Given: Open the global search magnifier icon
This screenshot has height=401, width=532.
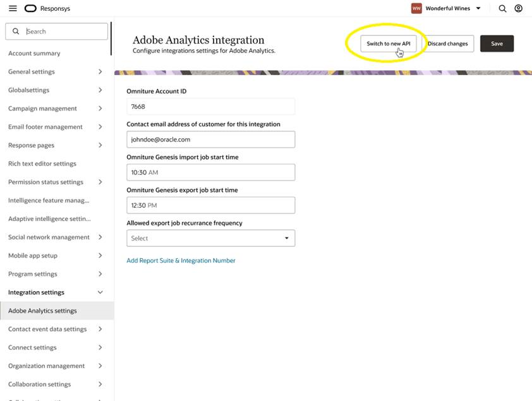Looking at the screenshot, I should tap(502, 8).
